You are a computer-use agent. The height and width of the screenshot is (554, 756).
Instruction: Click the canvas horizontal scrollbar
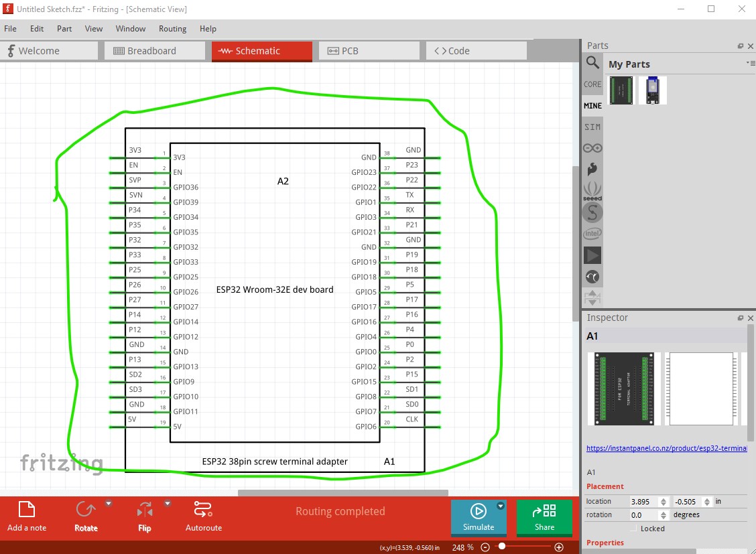(x=342, y=493)
